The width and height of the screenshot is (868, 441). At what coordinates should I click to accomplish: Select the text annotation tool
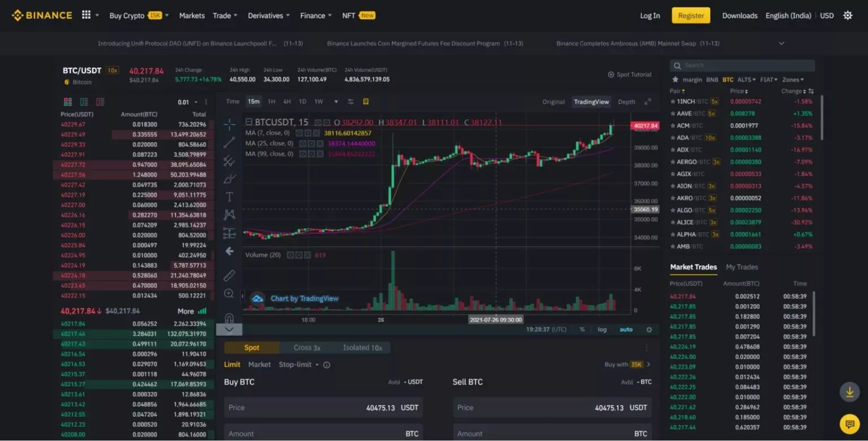click(229, 197)
